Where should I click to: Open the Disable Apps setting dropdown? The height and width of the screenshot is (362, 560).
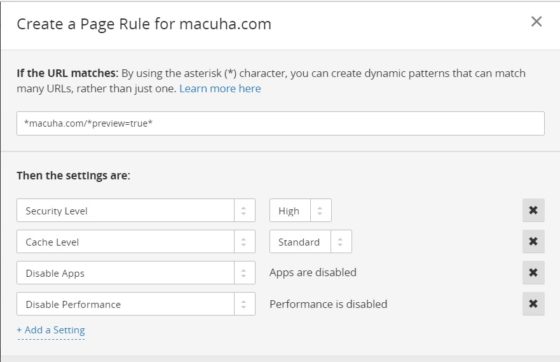136,273
